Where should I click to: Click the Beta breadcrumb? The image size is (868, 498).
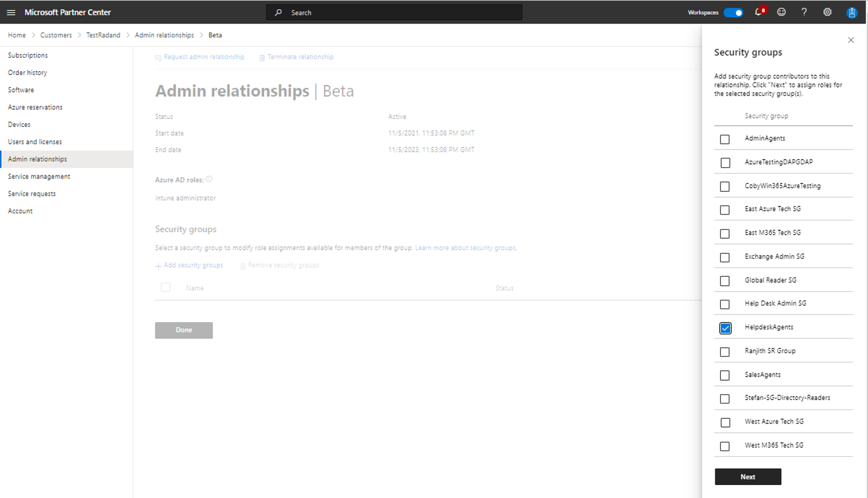[x=215, y=35]
